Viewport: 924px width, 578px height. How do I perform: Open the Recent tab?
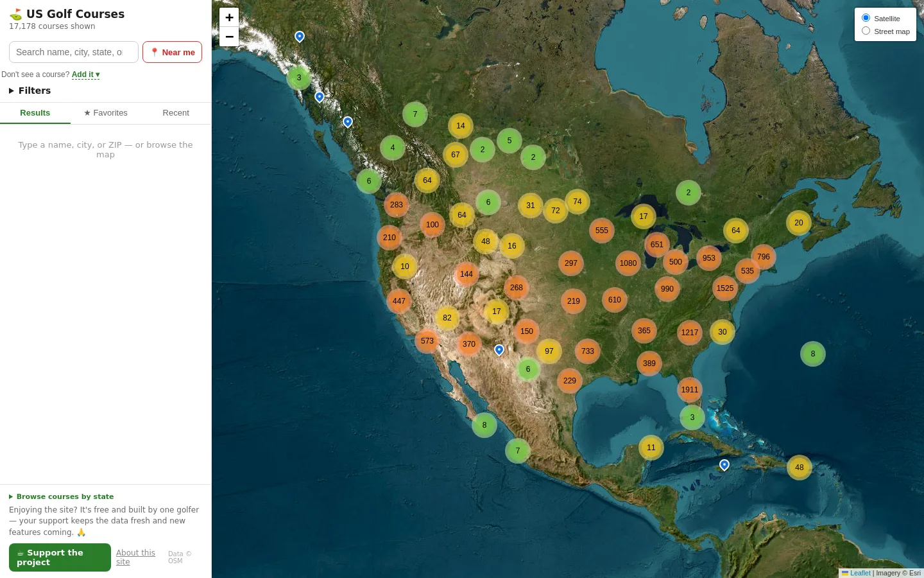[x=176, y=113]
